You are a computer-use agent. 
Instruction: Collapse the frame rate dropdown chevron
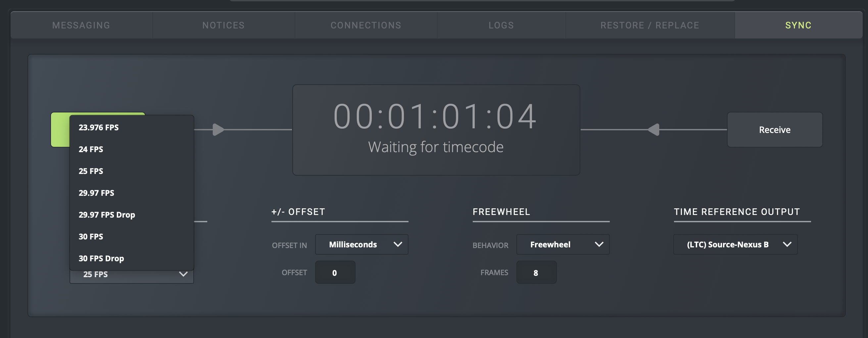pyautogui.click(x=183, y=275)
